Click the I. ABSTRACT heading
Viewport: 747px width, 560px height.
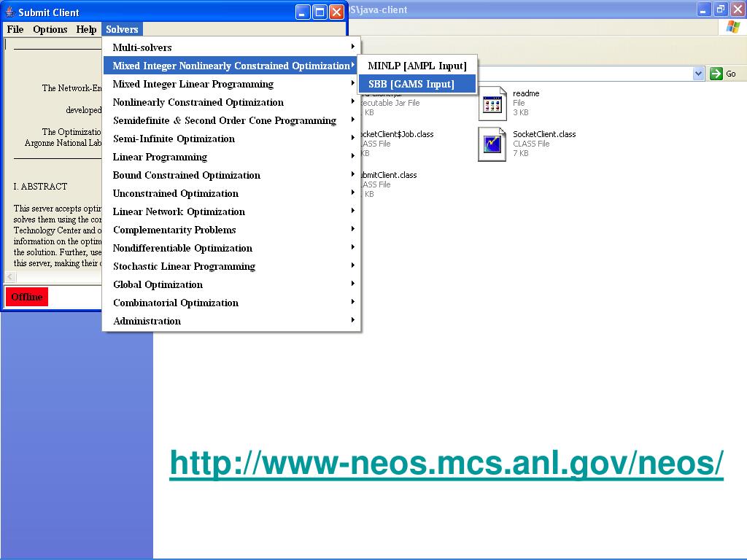click(41, 187)
